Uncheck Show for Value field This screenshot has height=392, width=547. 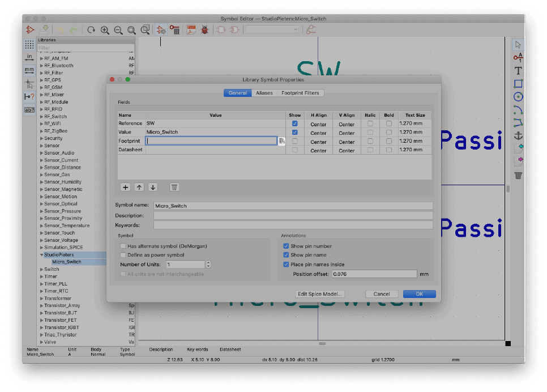295,133
